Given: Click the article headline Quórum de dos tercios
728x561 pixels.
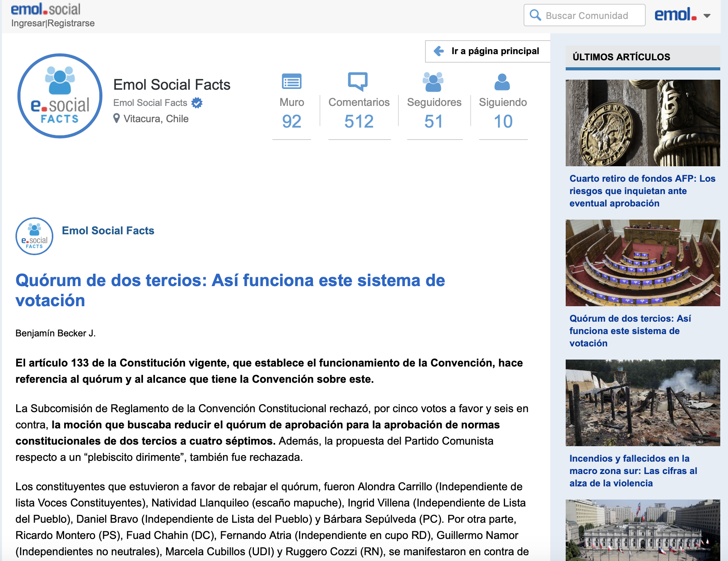Looking at the screenshot, I should [230, 290].
